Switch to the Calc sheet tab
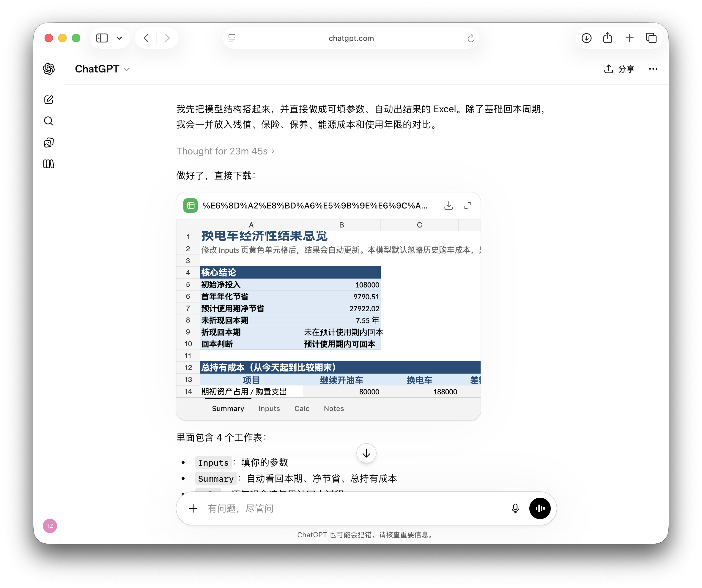The image size is (702, 588). coord(302,408)
